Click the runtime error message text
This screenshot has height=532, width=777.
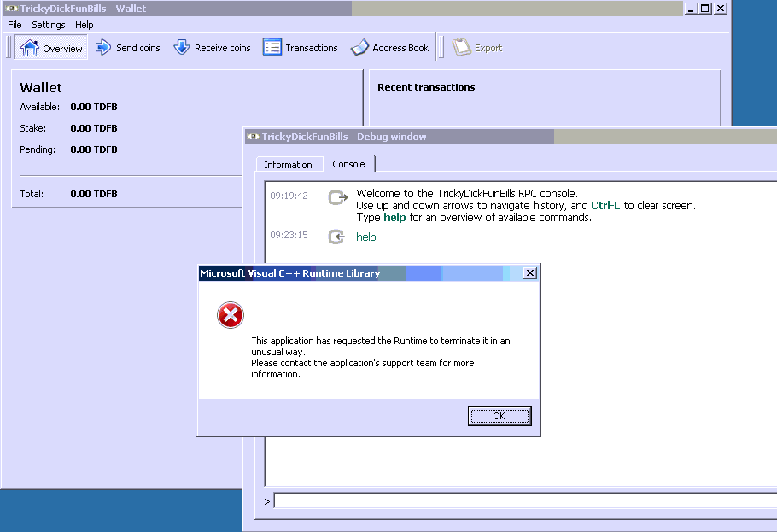click(381, 358)
